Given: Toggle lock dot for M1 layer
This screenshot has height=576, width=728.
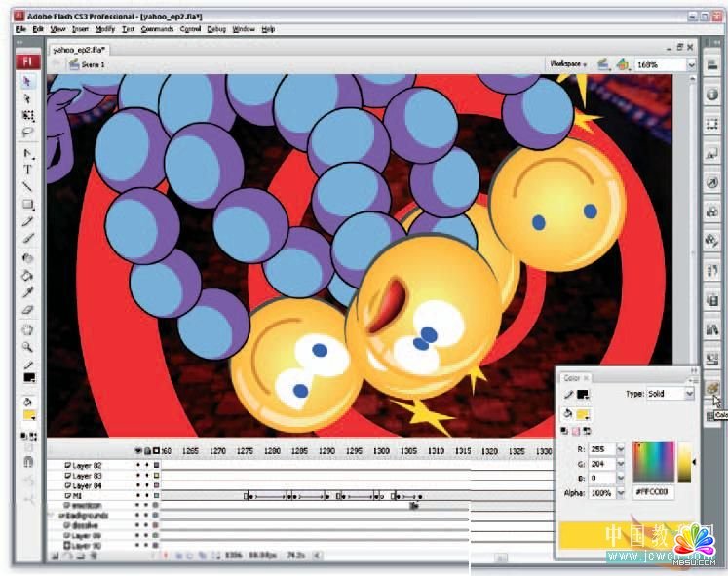Looking at the screenshot, I should tap(146, 496).
